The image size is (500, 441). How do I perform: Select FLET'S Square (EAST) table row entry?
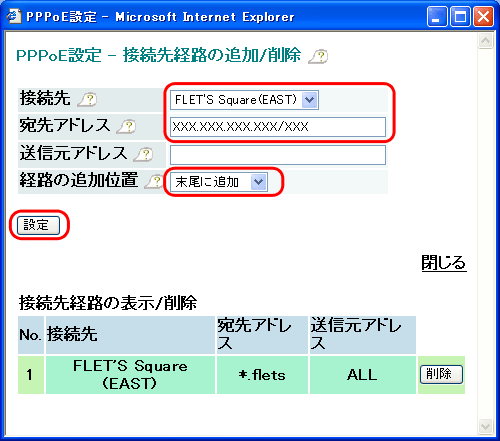point(130,375)
